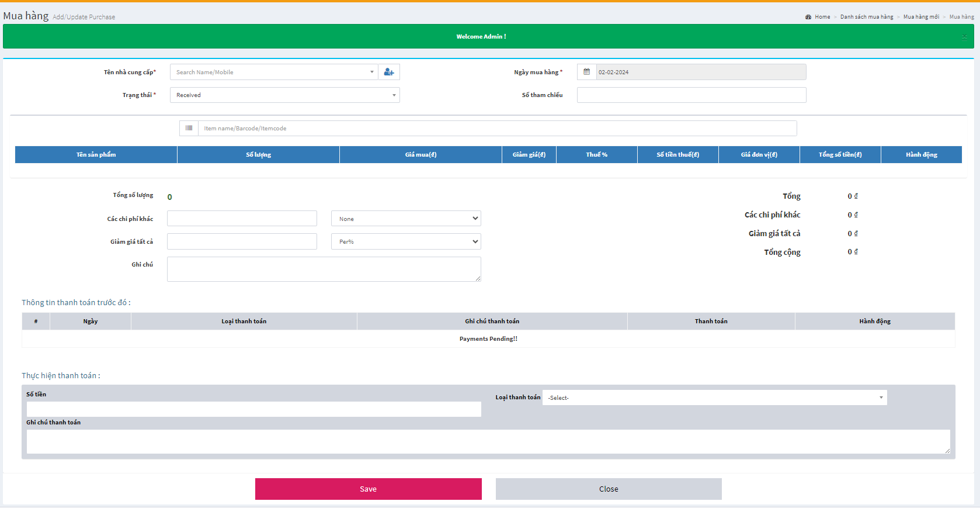Click the Mua hàng page title
Image resolution: width=980 pixels, height=515 pixels.
[x=26, y=16]
